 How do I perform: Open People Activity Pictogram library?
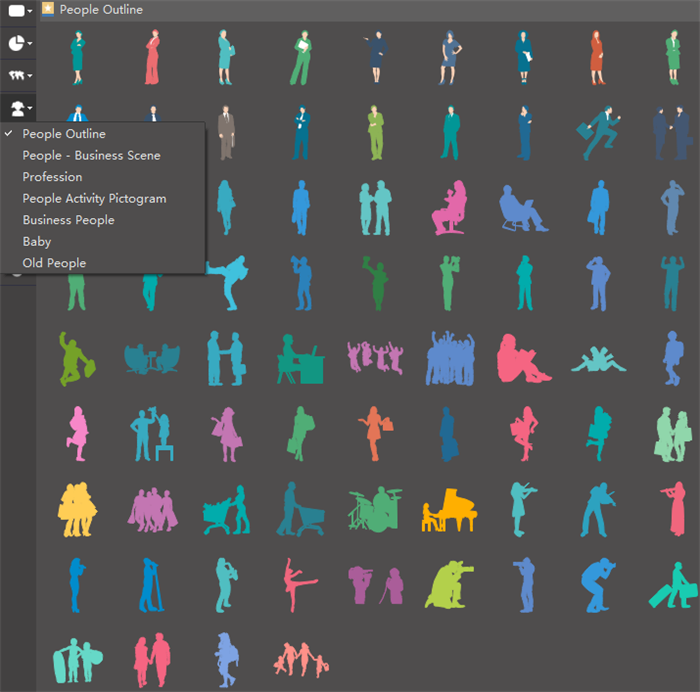click(x=94, y=198)
